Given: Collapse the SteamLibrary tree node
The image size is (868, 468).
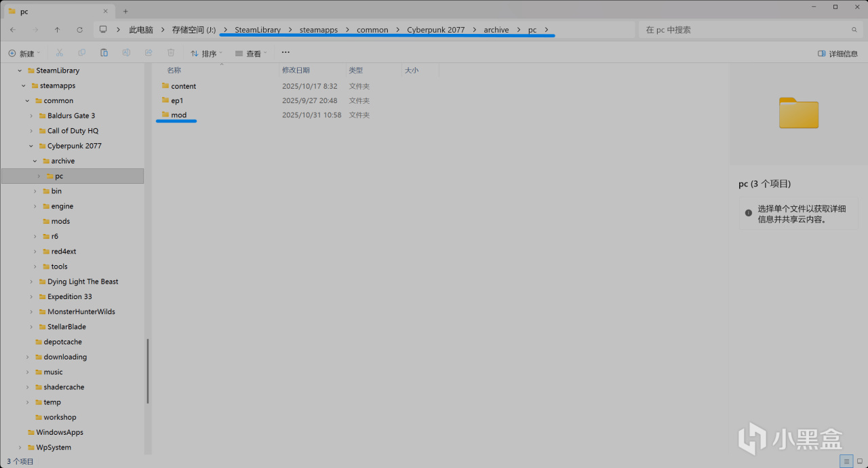Looking at the screenshot, I should [20, 71].
